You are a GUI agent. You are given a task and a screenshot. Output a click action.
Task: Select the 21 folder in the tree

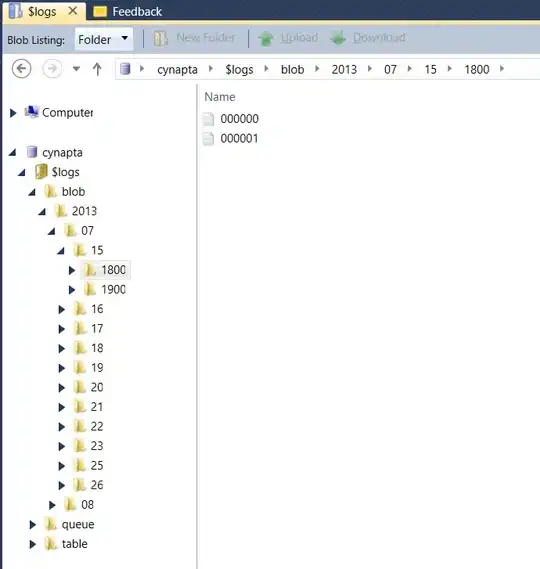[97, 406]
